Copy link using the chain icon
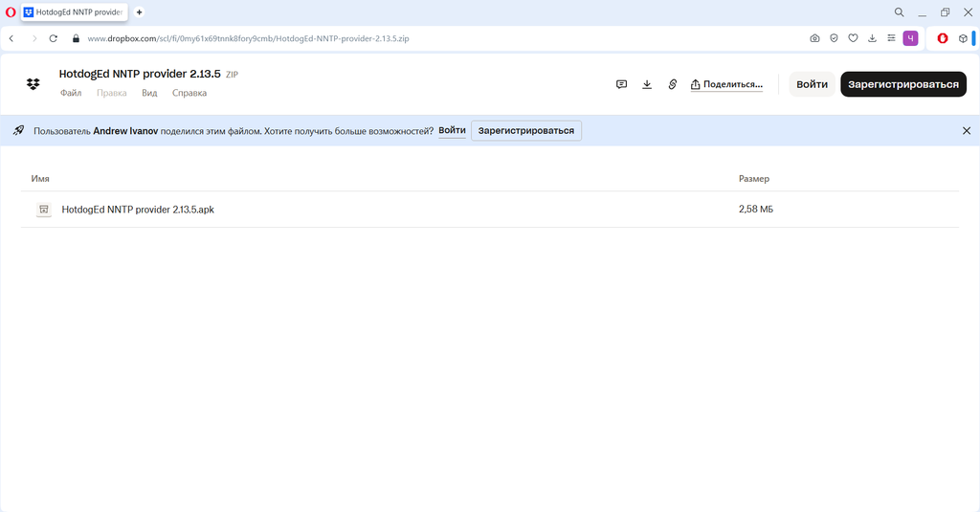The height and width of the screenshot is (512, 980). click(x=673, y=84)
